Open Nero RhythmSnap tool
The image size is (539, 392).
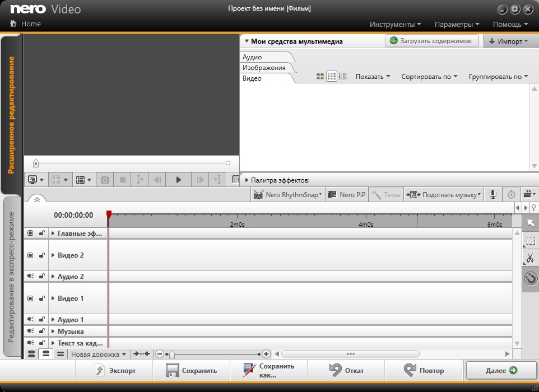[x=288, y=195]
